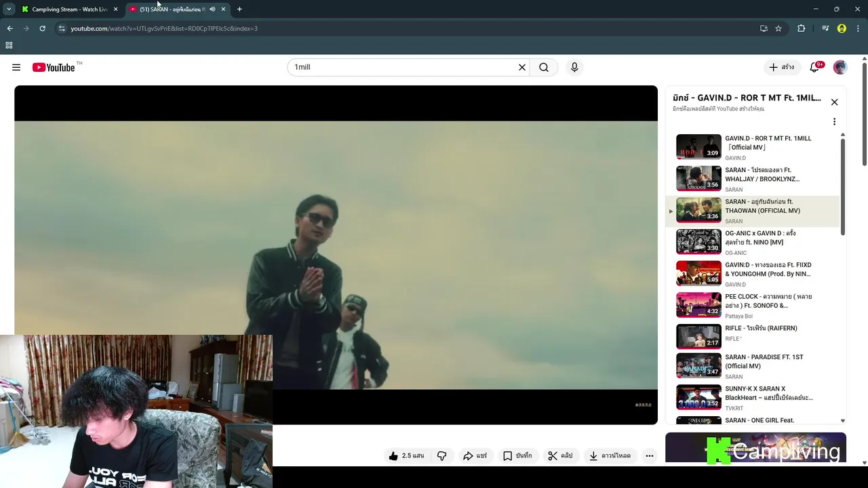View site information icon in address bar
This screenshot has width=868, height=488.
click(x=62, y=28)
